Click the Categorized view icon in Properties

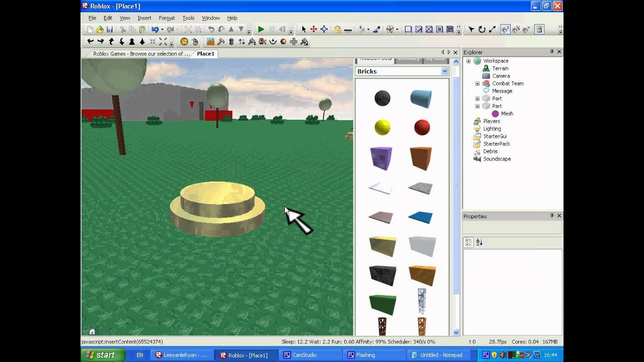point(469,242)
